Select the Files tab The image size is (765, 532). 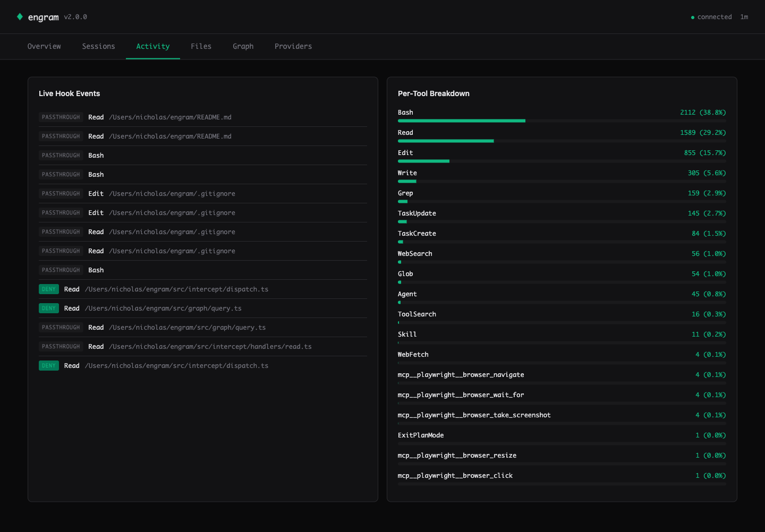[x=201, y=46]
